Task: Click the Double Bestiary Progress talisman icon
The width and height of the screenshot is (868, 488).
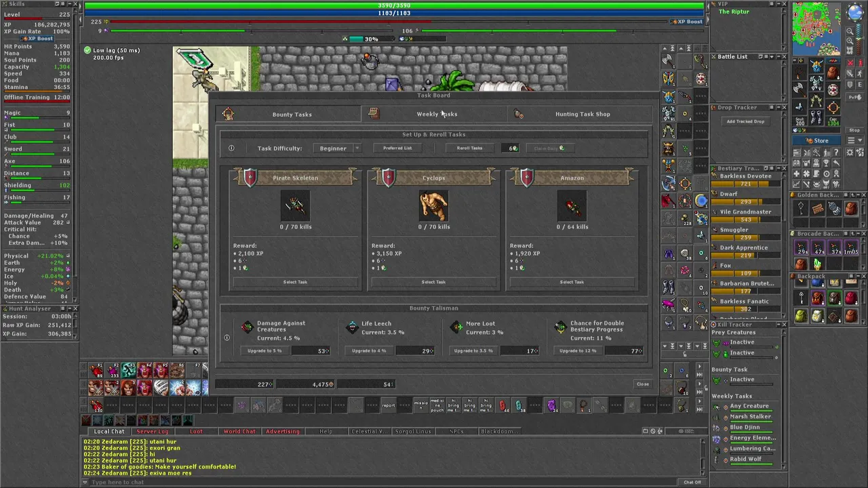Action: coord(560,327)
